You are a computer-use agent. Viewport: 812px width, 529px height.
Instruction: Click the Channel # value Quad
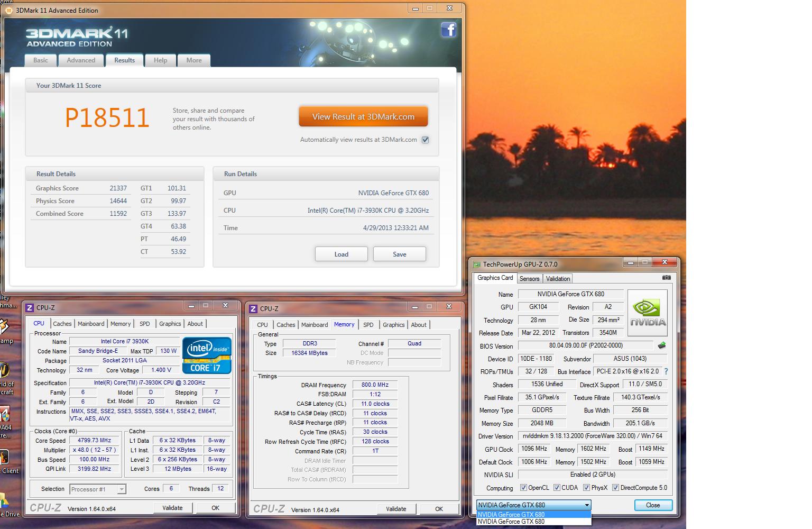414,344
